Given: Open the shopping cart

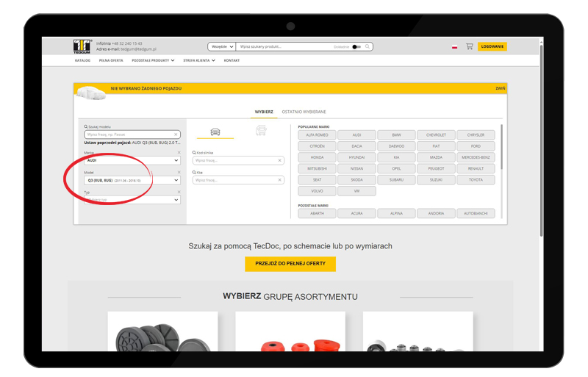Looking at the screenshot, I should tap(469, 46).
